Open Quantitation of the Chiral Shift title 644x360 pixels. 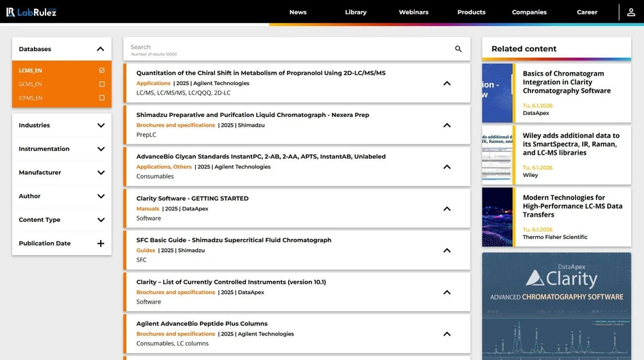click(261, 73)
